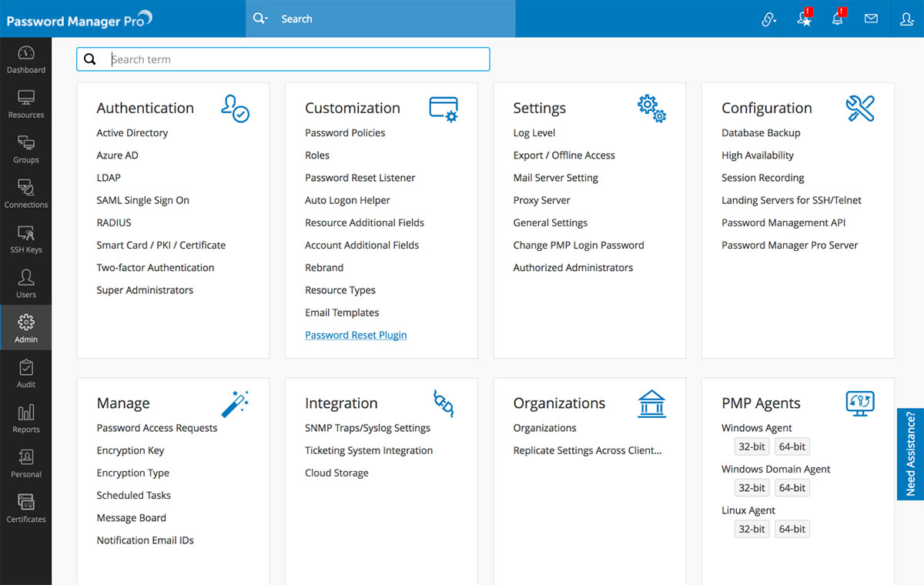This screenshot has width=924, height=585.
Task: Download the Linux Agent 32-bit
Action: 752,529
